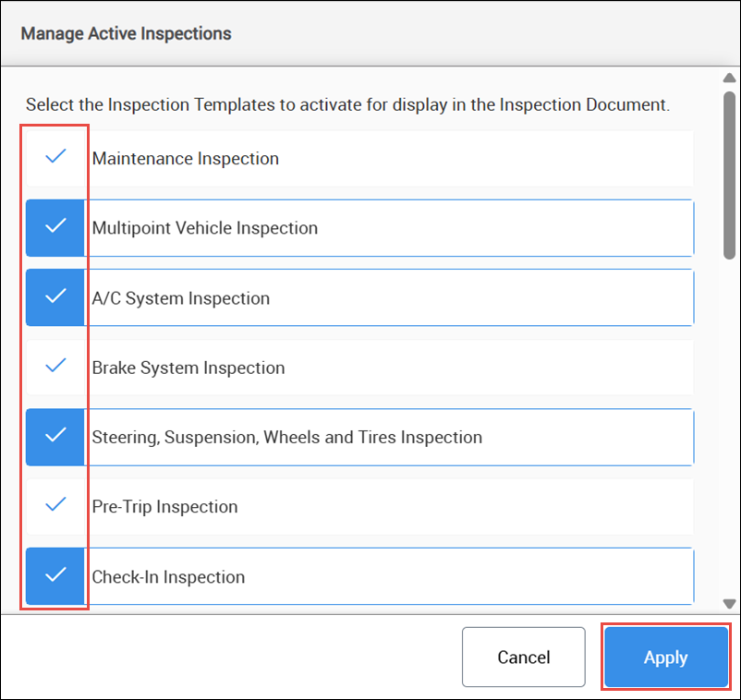Click the Apply button

pos(666,657)
